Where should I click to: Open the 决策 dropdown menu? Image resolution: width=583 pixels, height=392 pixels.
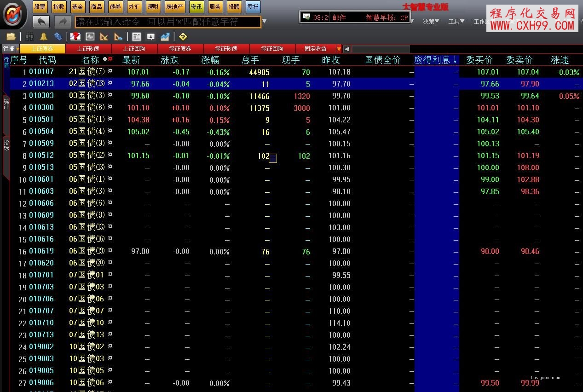click(431, 21)
